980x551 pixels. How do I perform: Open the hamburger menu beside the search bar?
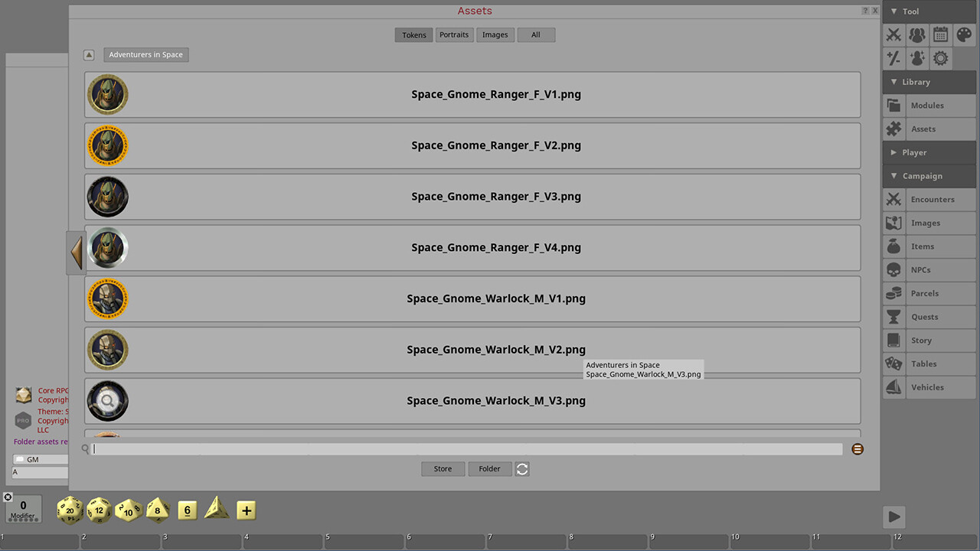coord(857,449)
